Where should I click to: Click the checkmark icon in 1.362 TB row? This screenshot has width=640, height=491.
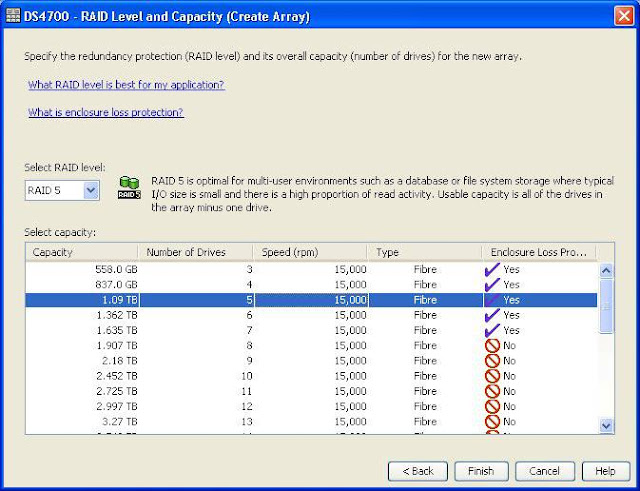tap(492, 315)
